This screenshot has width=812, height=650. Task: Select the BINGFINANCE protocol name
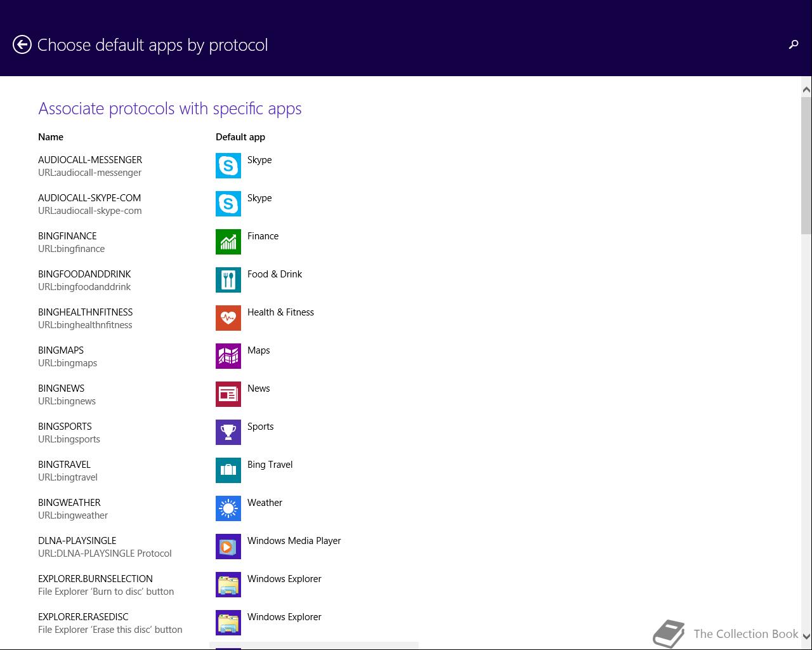(x=67, y=236)
